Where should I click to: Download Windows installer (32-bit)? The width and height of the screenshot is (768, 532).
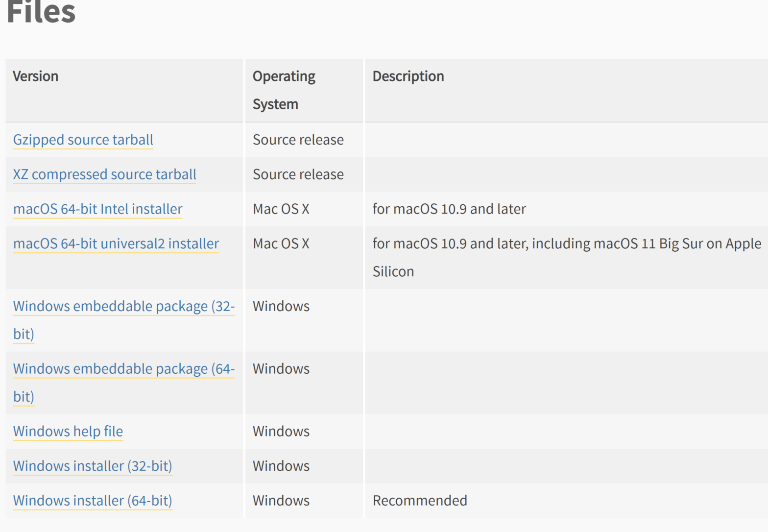[92, 466]
